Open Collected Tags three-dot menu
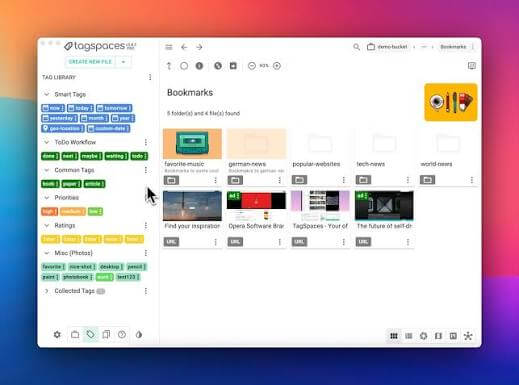Screen dimensions: 519x385 [146, 291]
